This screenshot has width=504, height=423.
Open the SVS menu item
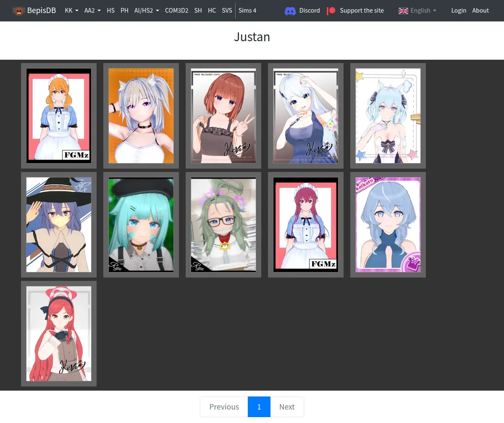pyautogui.click(x=227, y=11)
